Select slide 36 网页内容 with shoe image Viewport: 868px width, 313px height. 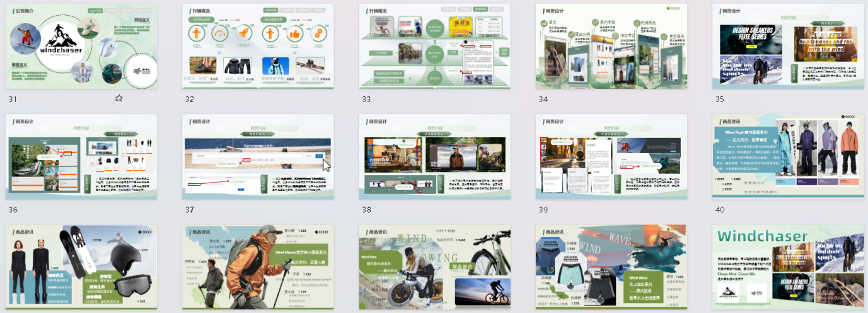pos(81,157)
